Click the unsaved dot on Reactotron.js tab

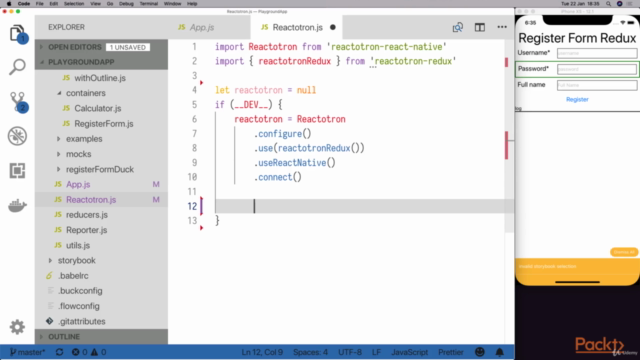tap(333, 27)
